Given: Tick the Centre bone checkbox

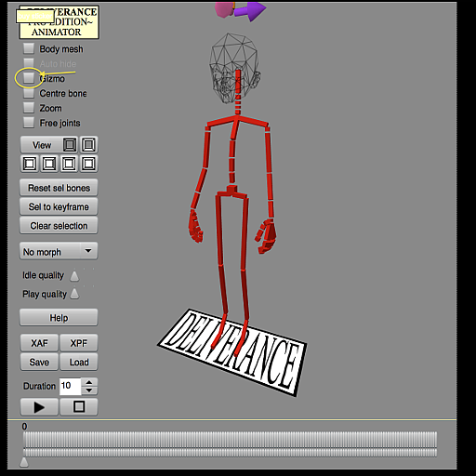Looking at the screenshot, I should coord(29,93).
